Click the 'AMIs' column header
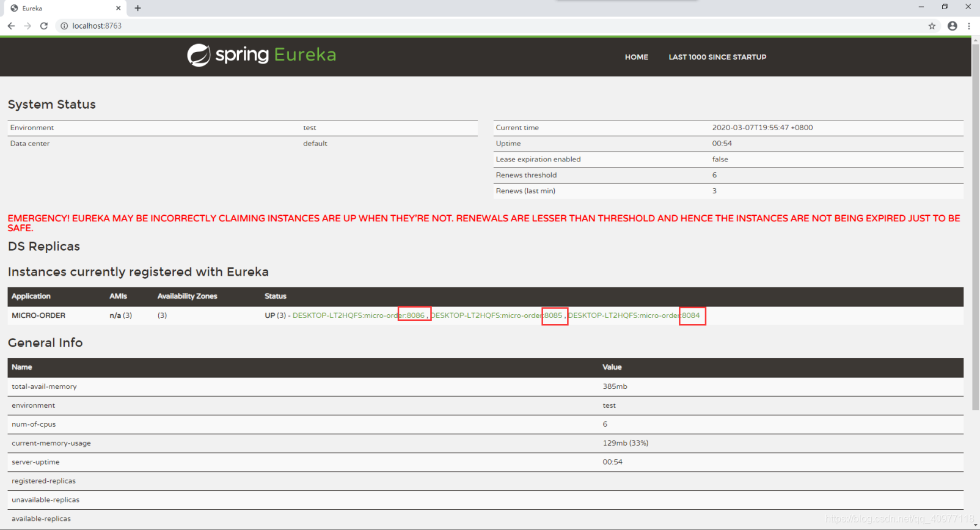The width and height of the screenshot is (980, 530). point(118,296)
